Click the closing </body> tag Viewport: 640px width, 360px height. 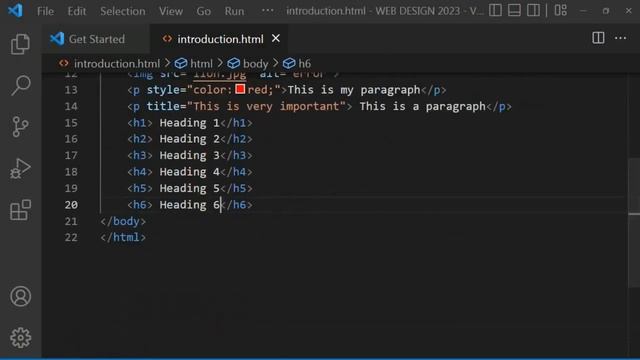tap(123, 221)
